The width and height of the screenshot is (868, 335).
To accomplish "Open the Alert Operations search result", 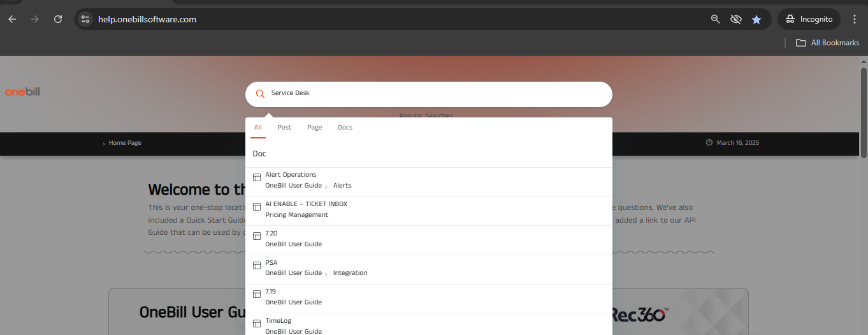I will [428, 182].
